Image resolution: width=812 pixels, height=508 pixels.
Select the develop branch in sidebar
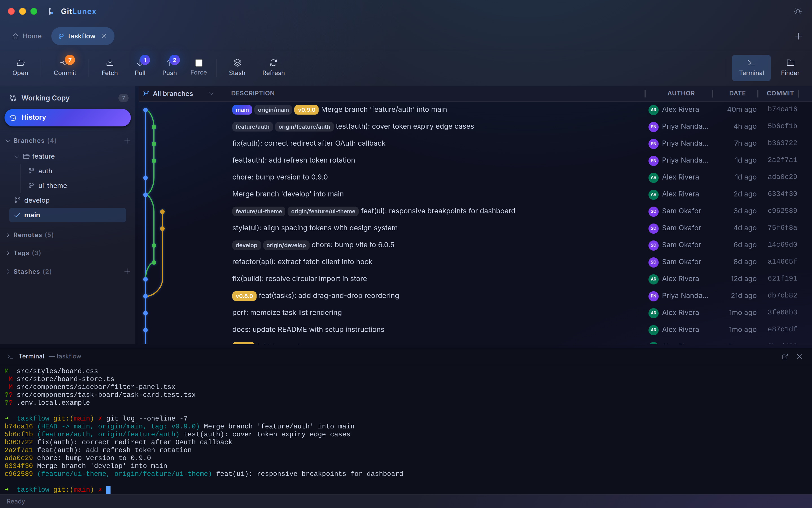(x=37, y=200)
